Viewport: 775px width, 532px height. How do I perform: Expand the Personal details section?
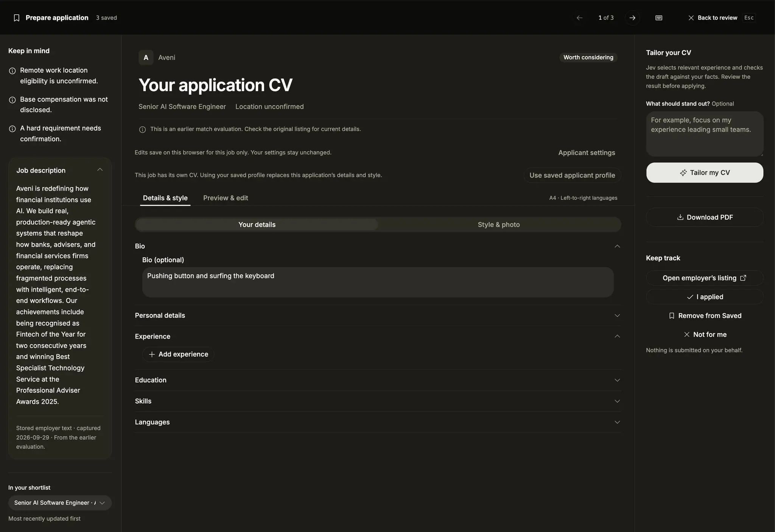coord(378,316)
